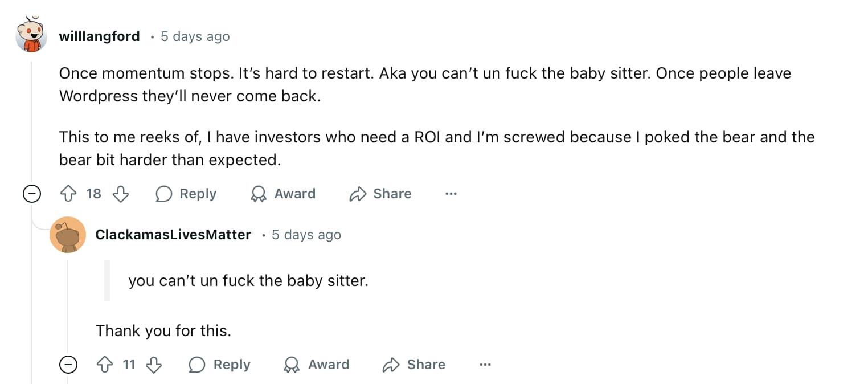Upvote willlangford's comment
Screen dimensions: 868x384
tap(67, 194)
